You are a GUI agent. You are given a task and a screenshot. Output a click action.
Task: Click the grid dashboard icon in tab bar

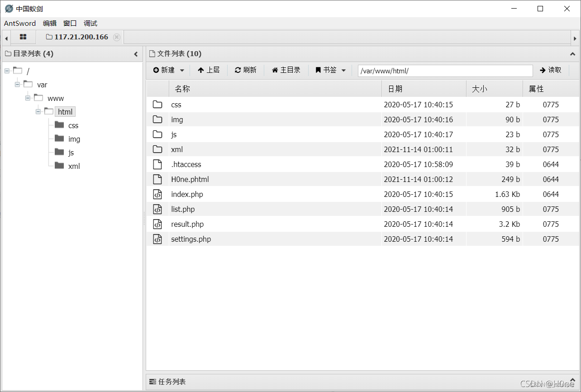pos(23,37)
